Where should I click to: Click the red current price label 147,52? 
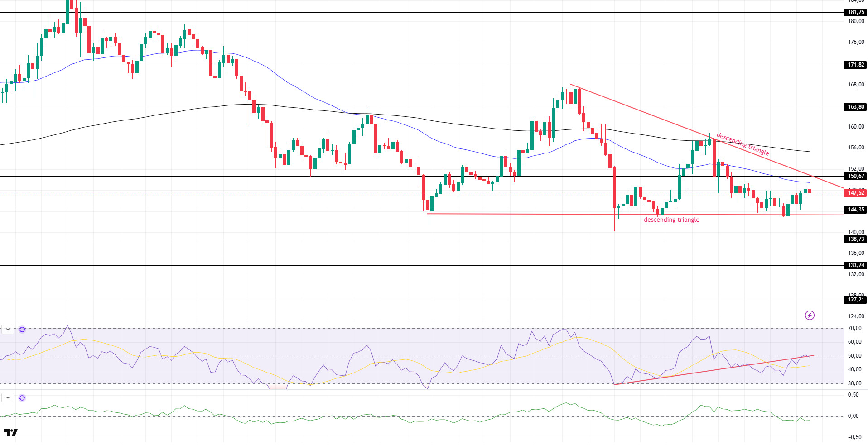tap(856, 193)
